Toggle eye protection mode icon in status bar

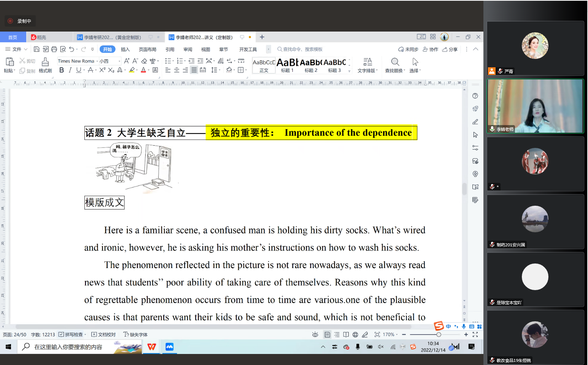pyautogui.click(x=315, y=335)
